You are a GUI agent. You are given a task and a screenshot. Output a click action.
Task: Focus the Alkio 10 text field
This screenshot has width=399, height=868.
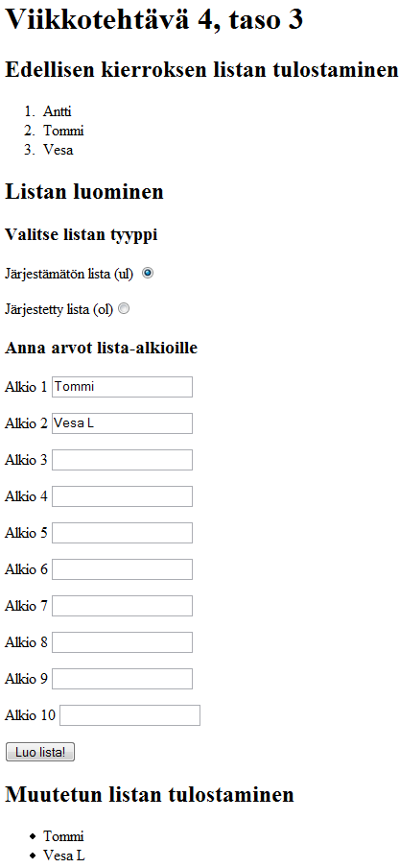coord(129,715)
